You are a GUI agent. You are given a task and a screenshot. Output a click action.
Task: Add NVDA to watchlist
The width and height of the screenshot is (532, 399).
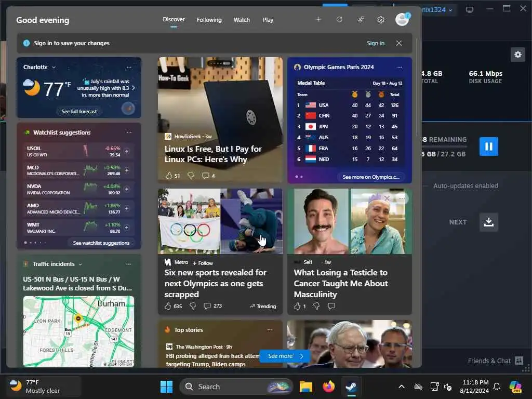click(x=127, y=189)
